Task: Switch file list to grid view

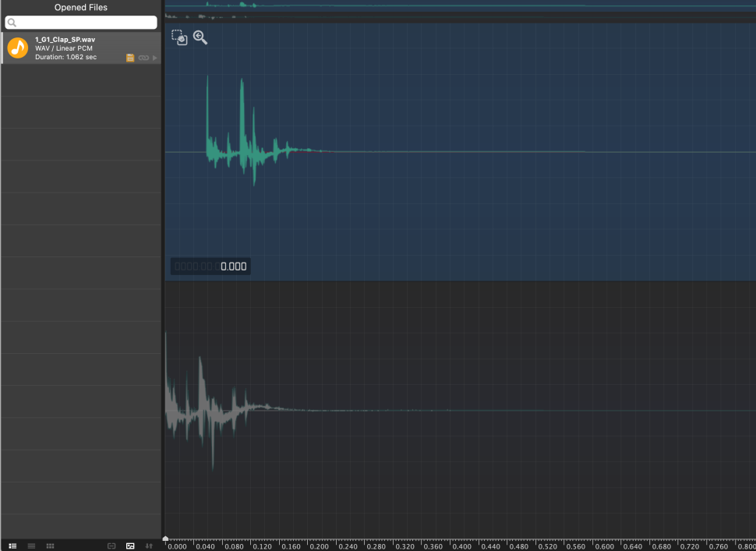Action: (50, 546)
